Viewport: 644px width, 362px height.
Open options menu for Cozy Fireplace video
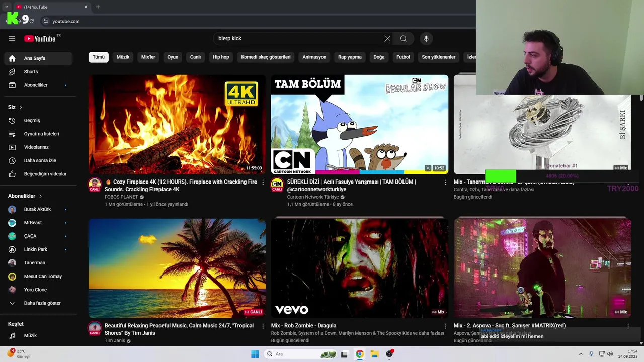263,182
